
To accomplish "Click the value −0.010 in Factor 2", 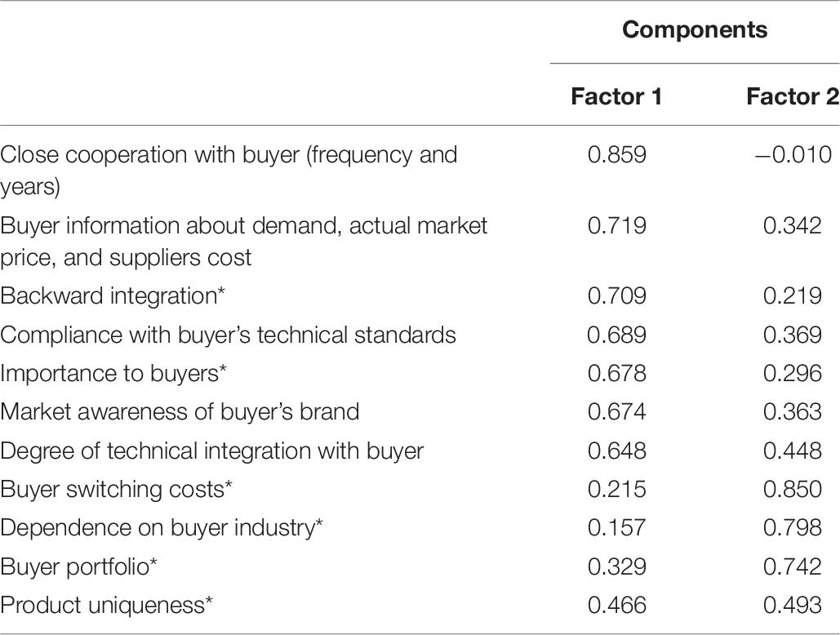I will 793,155.
